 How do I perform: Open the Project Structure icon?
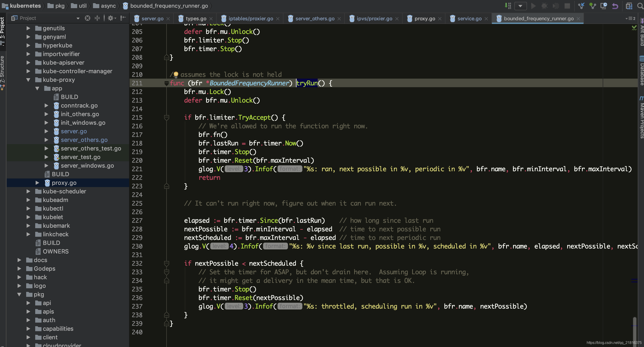629,6
